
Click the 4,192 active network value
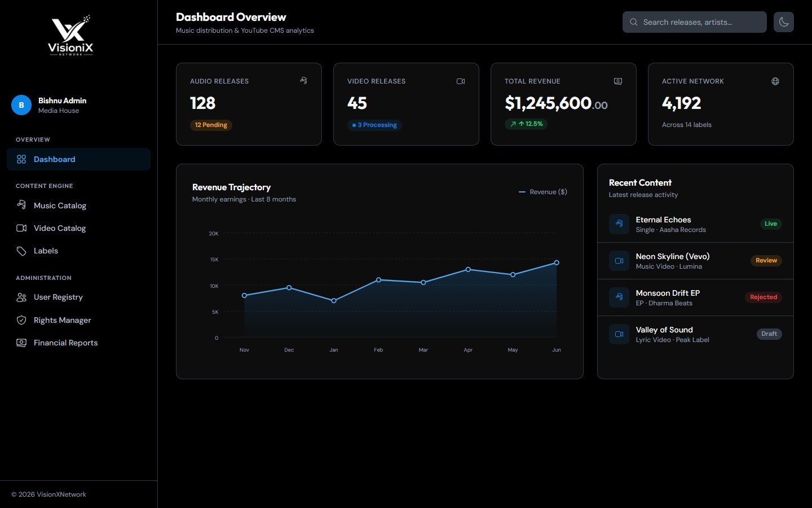point(681,103)
